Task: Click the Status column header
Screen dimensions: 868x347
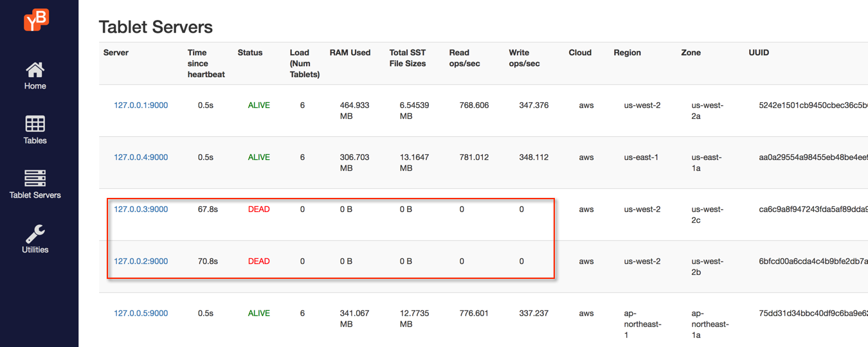Action: pyautogui.click(x=250, y=53)
